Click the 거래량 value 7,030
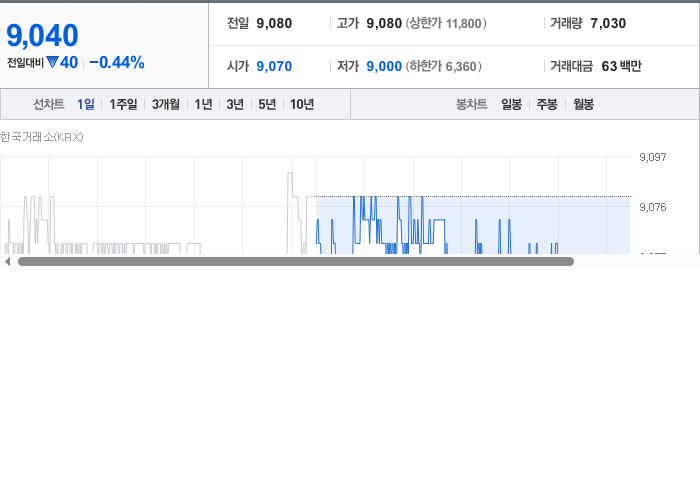Image resolution: width=700 pixels, height=490 pixels. tap(608, 23)
